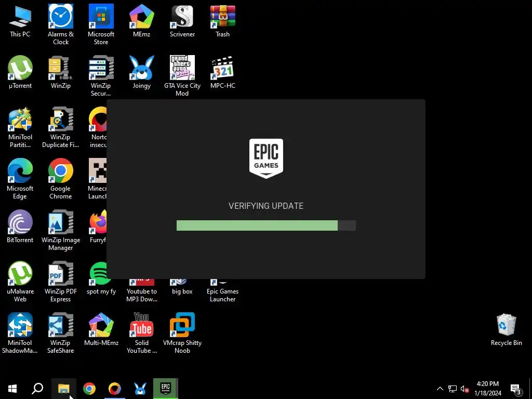Viewport: 532px width, 399px height.
Task: Open WinZip Duplicate Fi... shortcut
Action: click(x=61, y=128)
